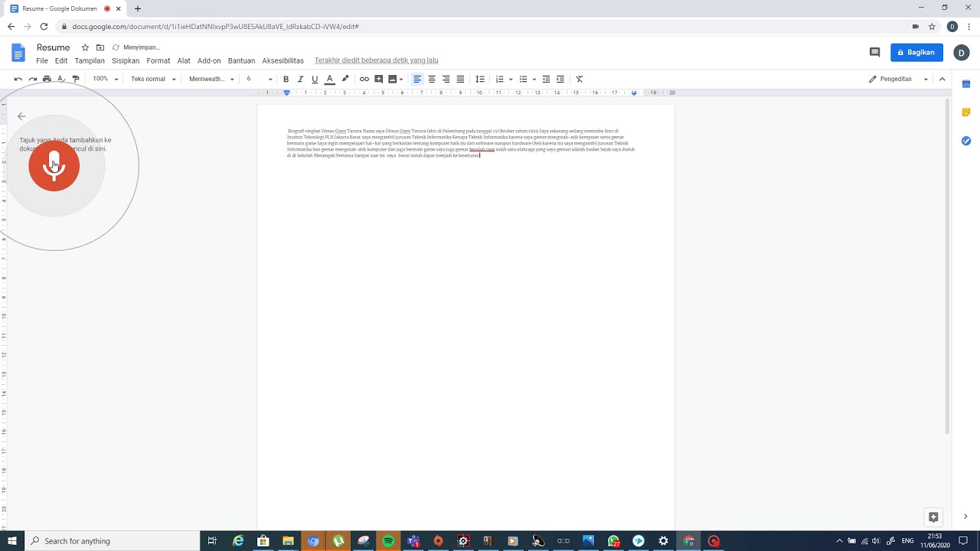Undo the last edit

18,79
